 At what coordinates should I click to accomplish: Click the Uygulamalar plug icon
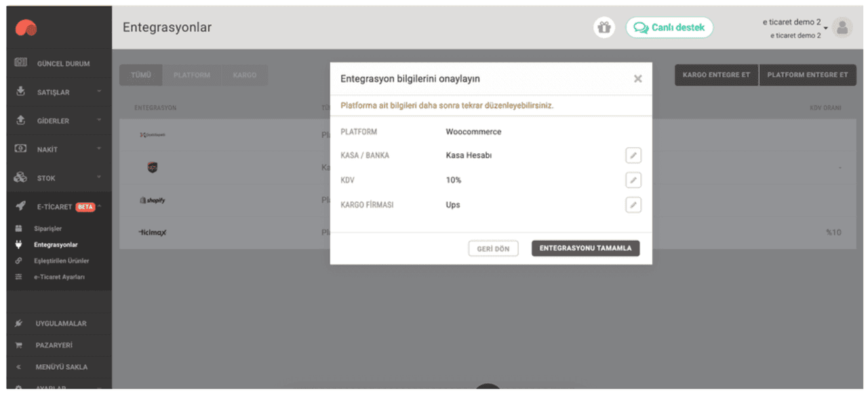click(20, 323)
